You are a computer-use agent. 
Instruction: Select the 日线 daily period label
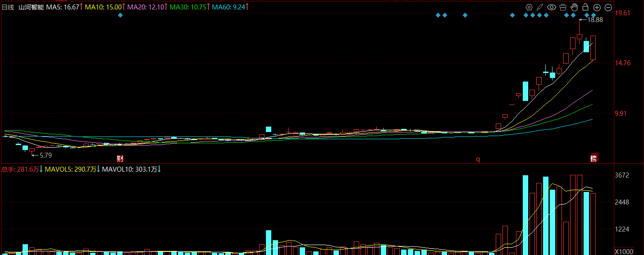(9, 7)
